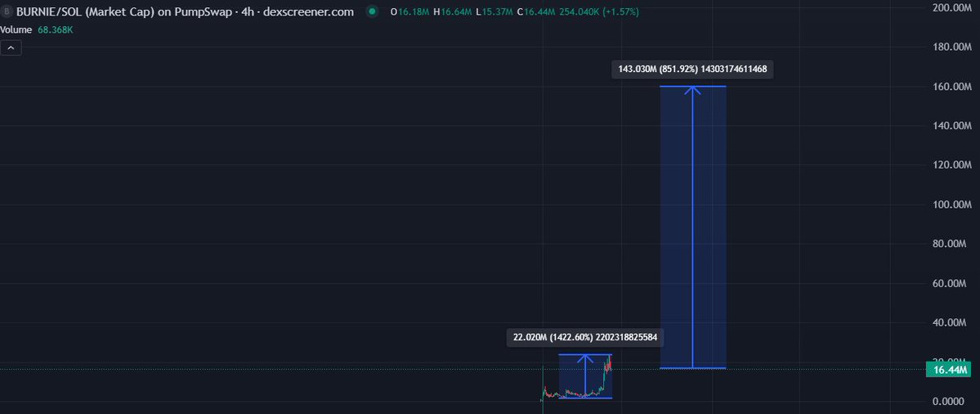The image size is (980, 414).
Task: Click the 100.00M price axis label
Action: click(951, 205)
